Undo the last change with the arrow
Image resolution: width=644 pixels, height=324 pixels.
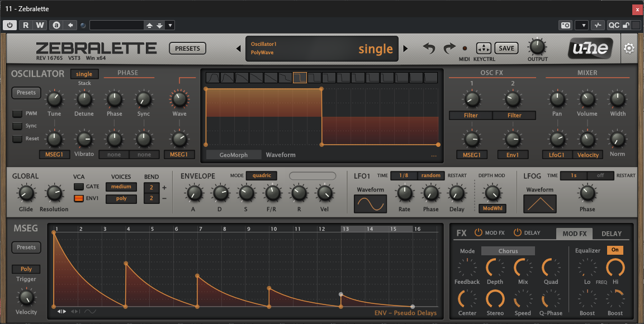coord(429,49)
